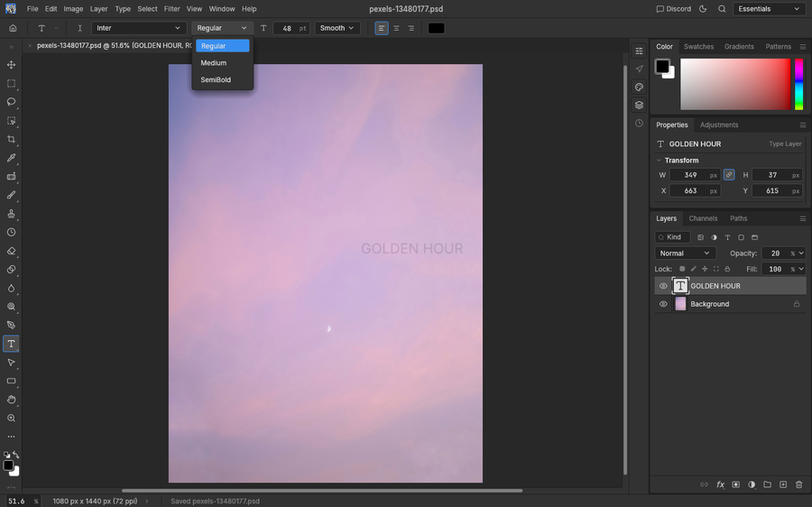
Task: Add a layer mask
Action: (x=736, y=484)
